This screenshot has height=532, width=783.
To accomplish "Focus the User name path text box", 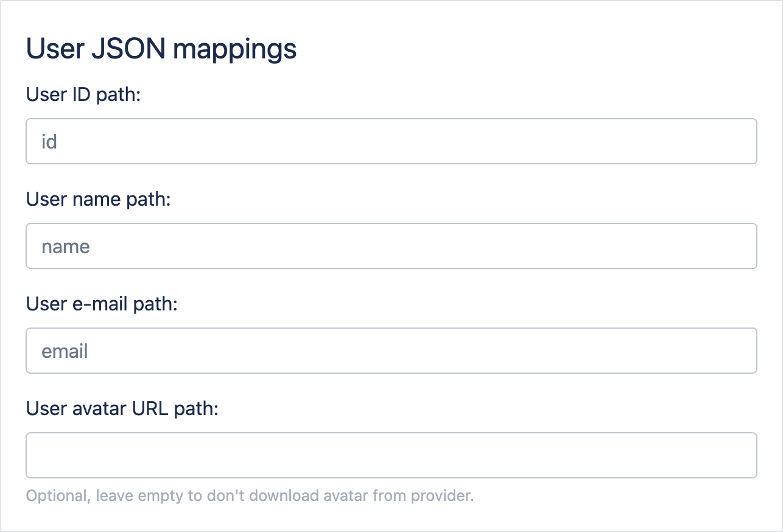I will click(391, 246).
